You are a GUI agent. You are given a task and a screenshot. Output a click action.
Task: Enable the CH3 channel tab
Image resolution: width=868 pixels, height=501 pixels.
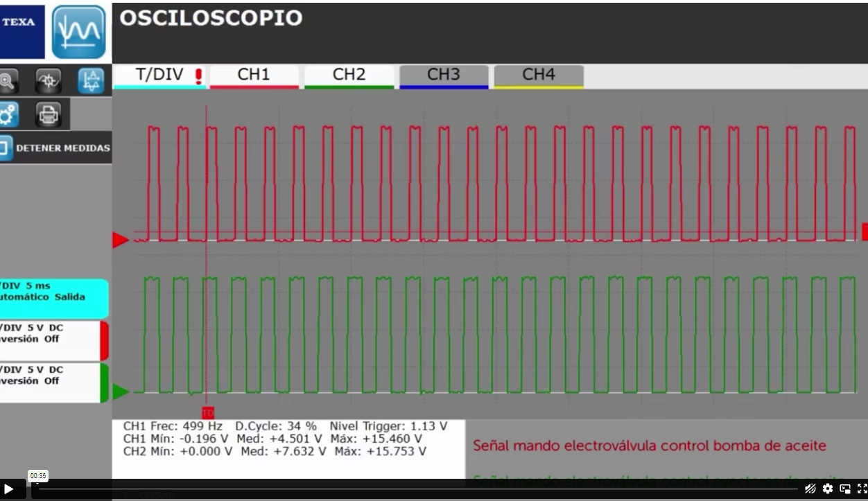coord(444,76)
